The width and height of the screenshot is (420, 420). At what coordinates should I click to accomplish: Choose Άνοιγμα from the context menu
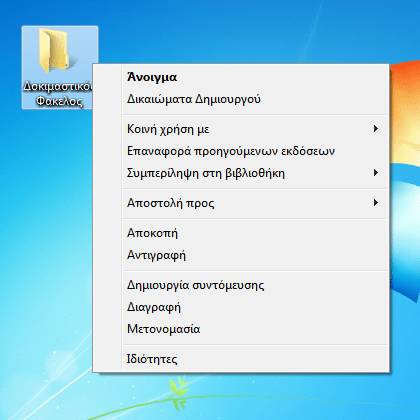point(152,77)
